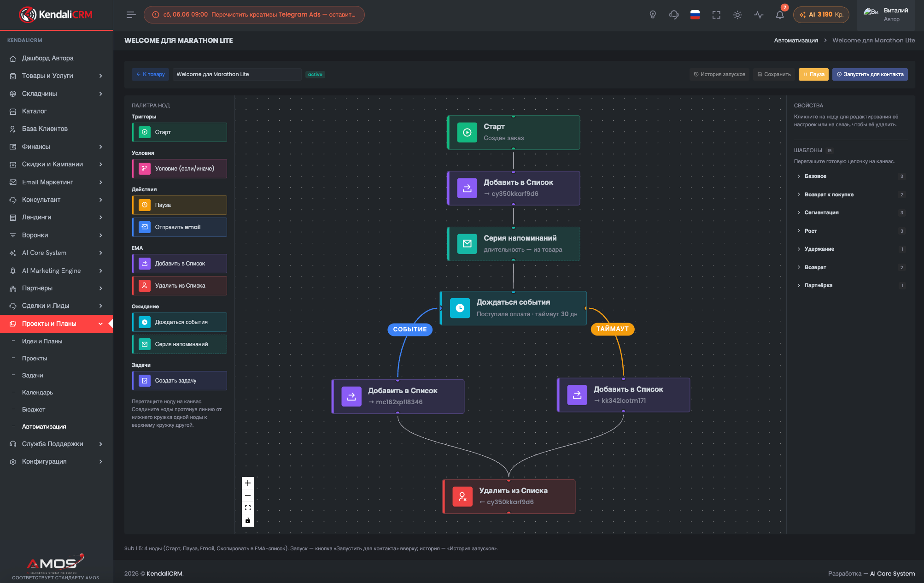Open the lightbulb tips icon in header
924x583 pixels.
653,15
